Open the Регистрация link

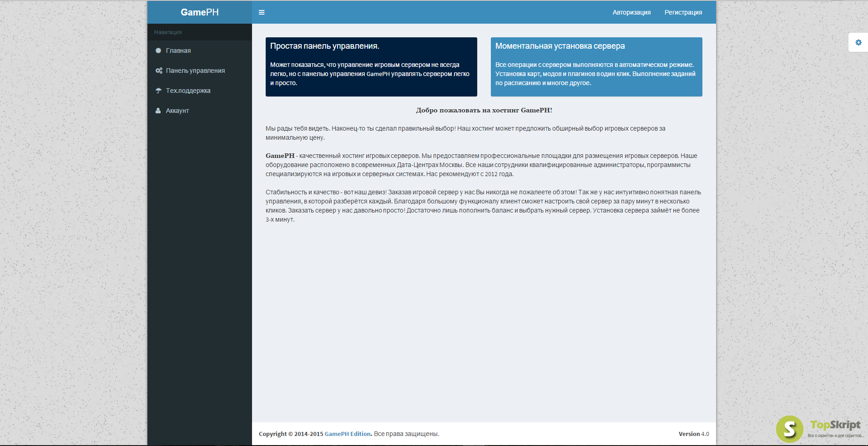tap(683, 12)
